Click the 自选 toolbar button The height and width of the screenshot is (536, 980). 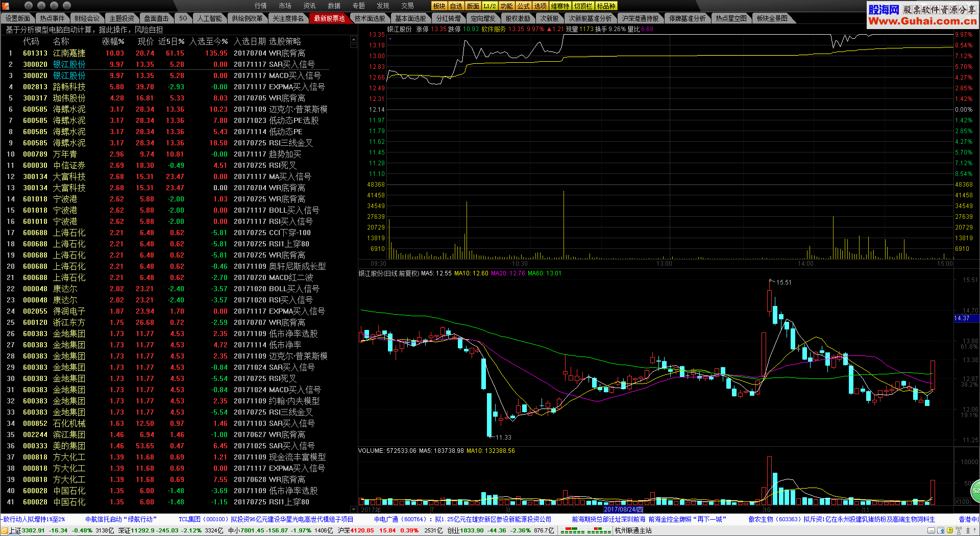tap(456, 6)
